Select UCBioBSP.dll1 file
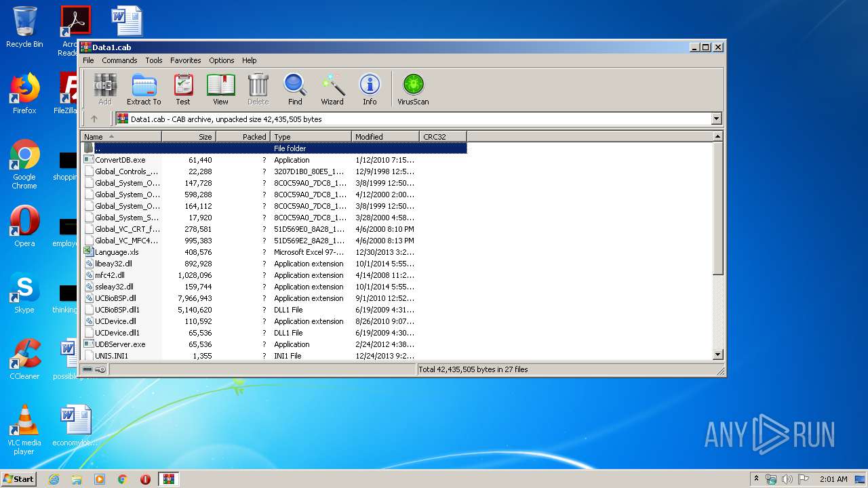The height and width of the screenshot is (488, 868). tap(274, 310)
